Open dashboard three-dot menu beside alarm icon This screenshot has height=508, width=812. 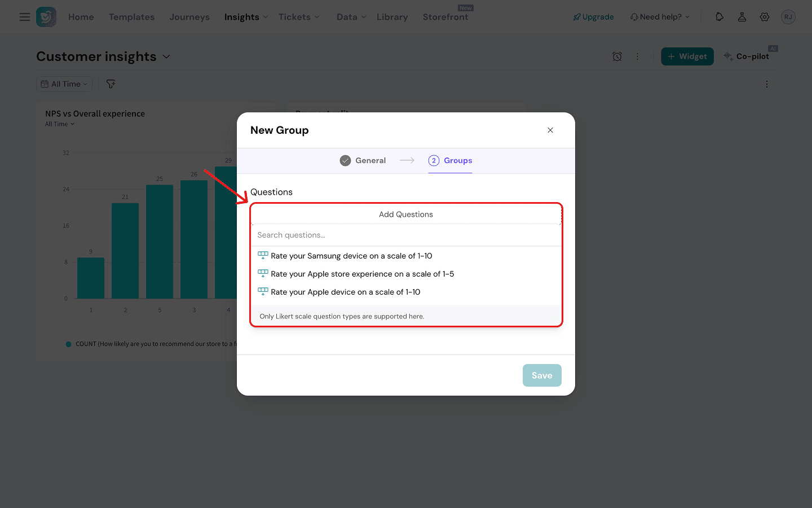point(638,56)
